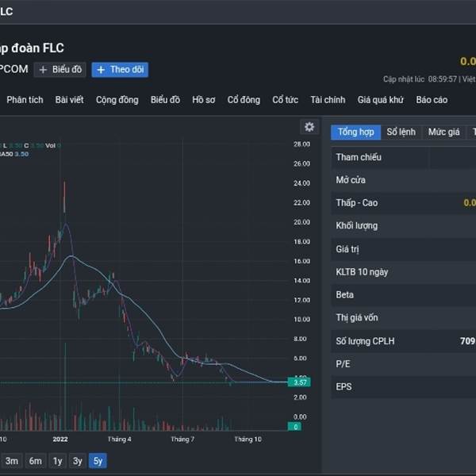Switch to the Bài viết tab
The height and width of the screenshot is (476, 476).
(69, 100)
